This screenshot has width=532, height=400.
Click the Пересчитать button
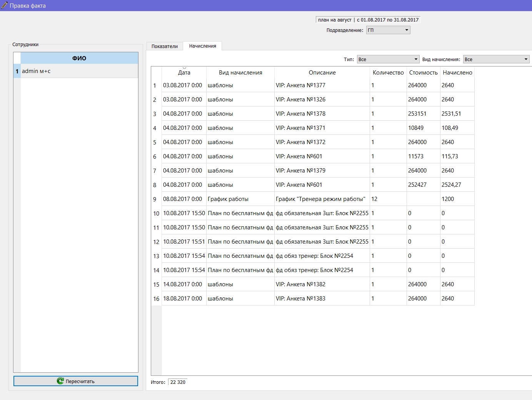point(76,381)
